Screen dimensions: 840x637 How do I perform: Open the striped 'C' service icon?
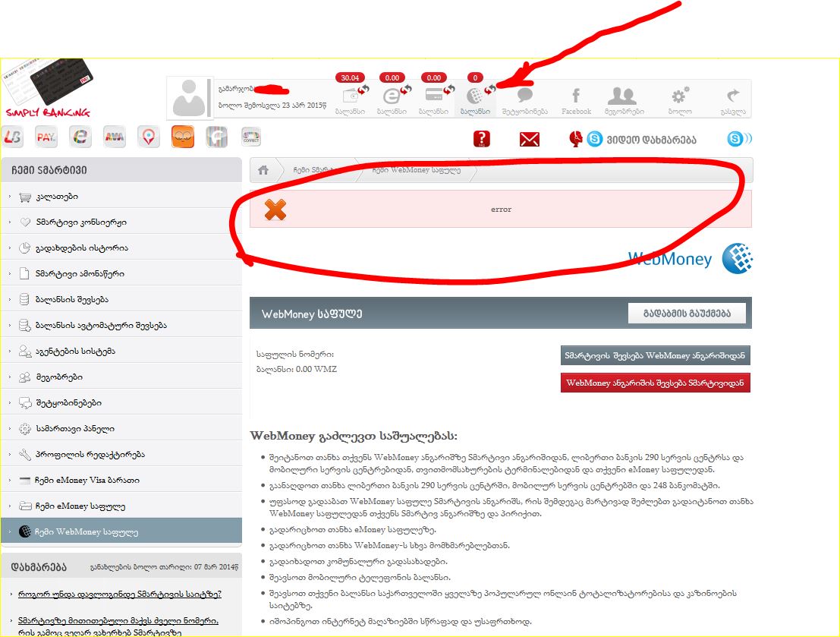click(x=217, y=137)
